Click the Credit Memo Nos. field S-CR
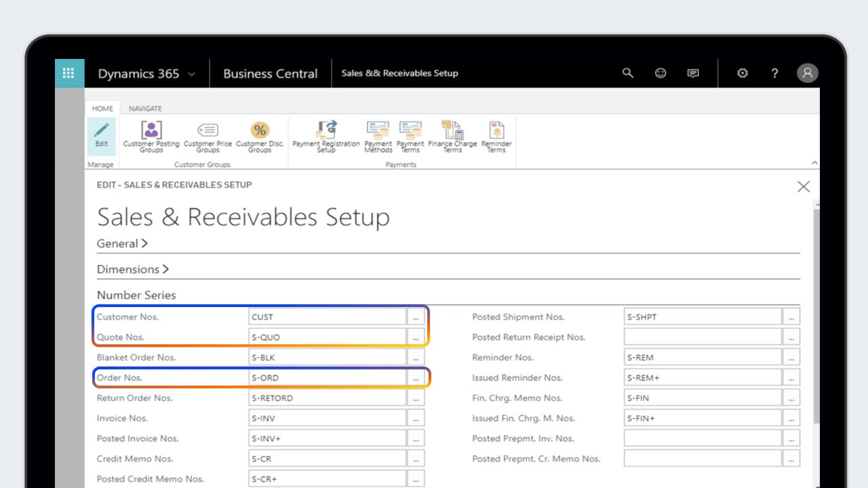The width and height of the screenshot is (868, 488). 328,459
